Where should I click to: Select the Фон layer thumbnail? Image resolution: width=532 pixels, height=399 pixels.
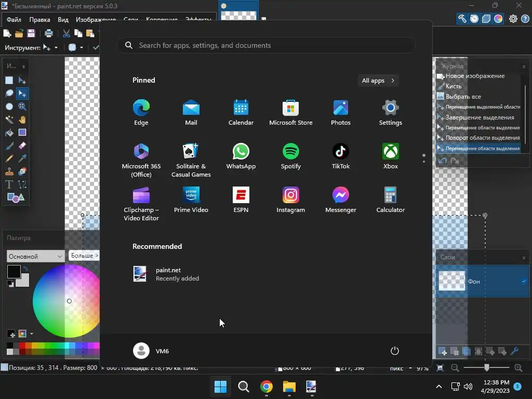tap(452, 281)
